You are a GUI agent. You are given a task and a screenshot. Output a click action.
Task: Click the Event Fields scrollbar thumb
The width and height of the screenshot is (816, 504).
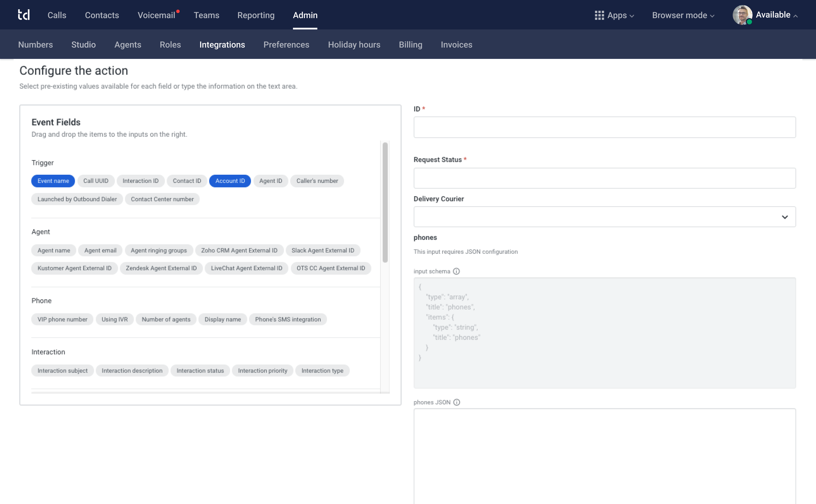coord(385,202)
